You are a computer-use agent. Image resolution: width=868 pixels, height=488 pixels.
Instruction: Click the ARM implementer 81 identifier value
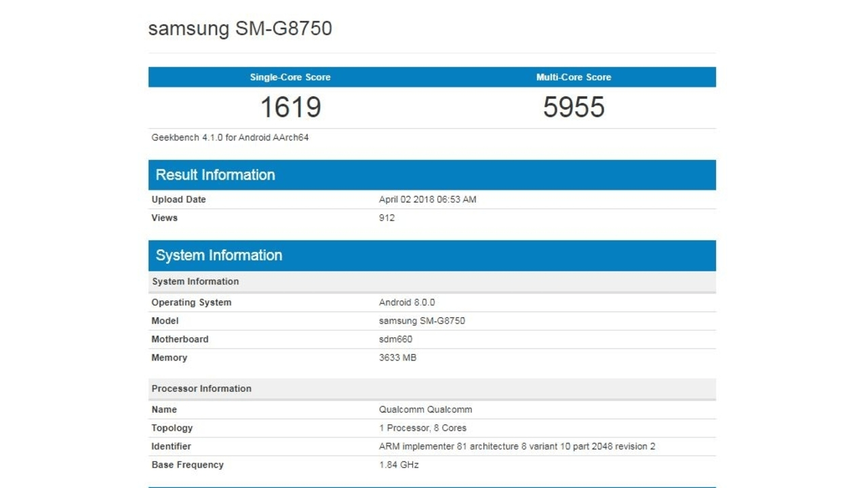click(517, 446)
